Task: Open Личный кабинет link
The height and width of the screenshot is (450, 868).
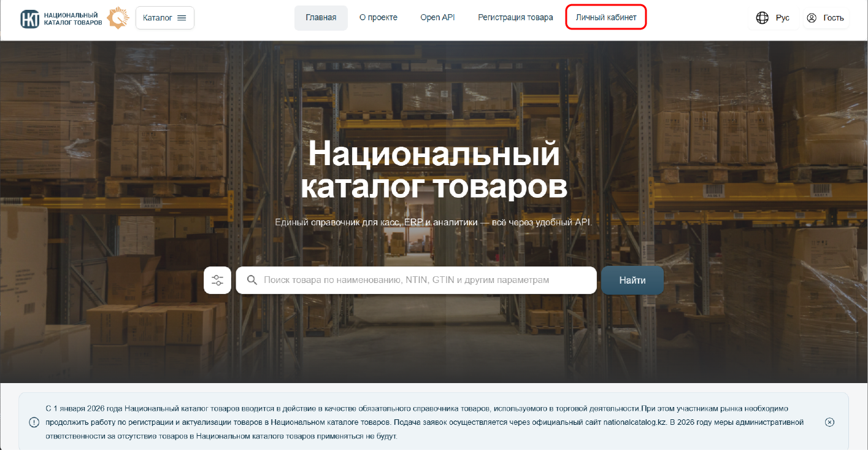Action: (606, 18)
